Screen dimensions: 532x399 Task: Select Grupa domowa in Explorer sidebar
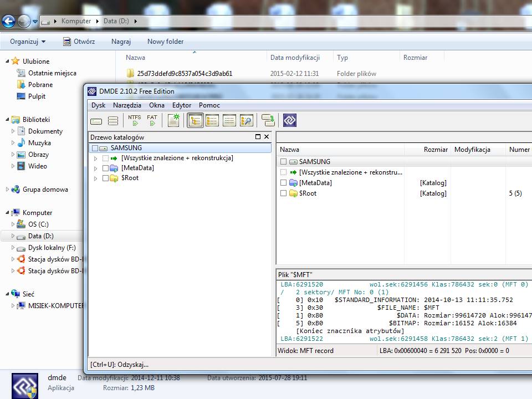[45, 190]
